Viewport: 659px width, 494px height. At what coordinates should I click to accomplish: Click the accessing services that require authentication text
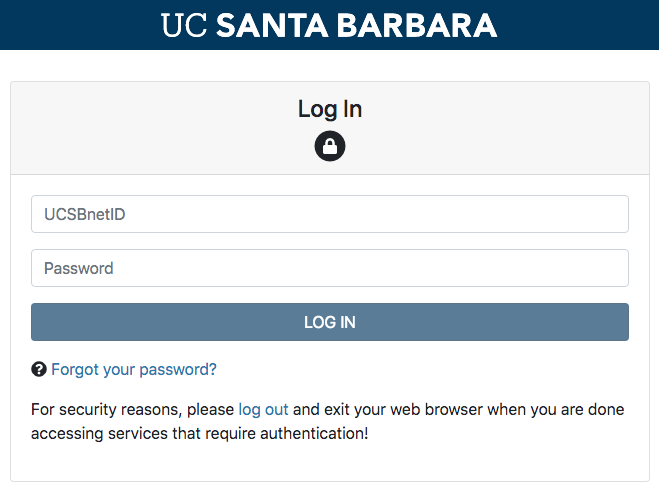click(x=200, y=433)
